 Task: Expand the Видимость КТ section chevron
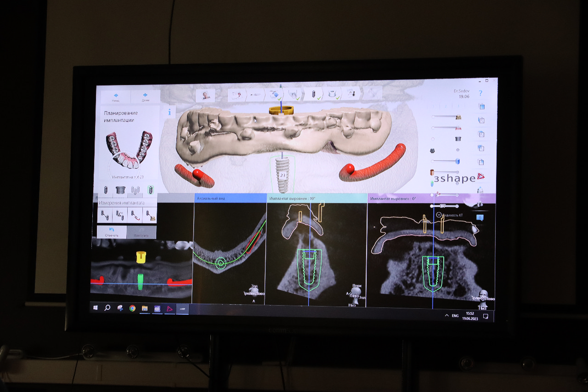point(439,215)
